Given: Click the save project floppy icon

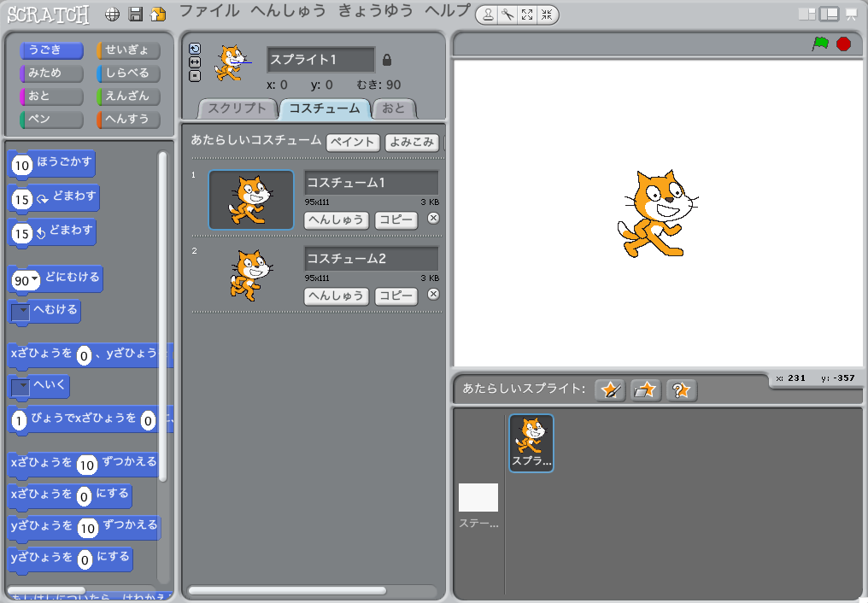Looking at the screenshot, I should [136, 15].
